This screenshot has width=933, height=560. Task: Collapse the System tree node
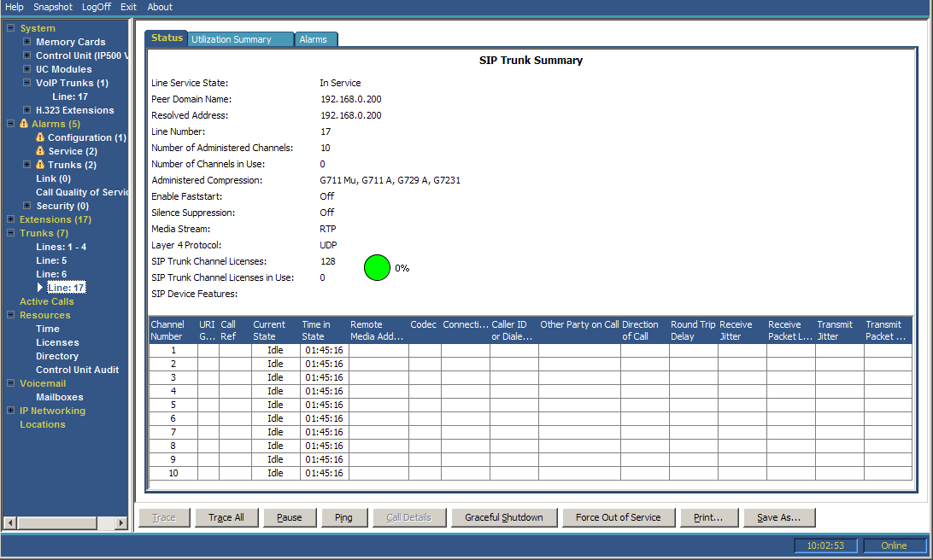(11, 28)
